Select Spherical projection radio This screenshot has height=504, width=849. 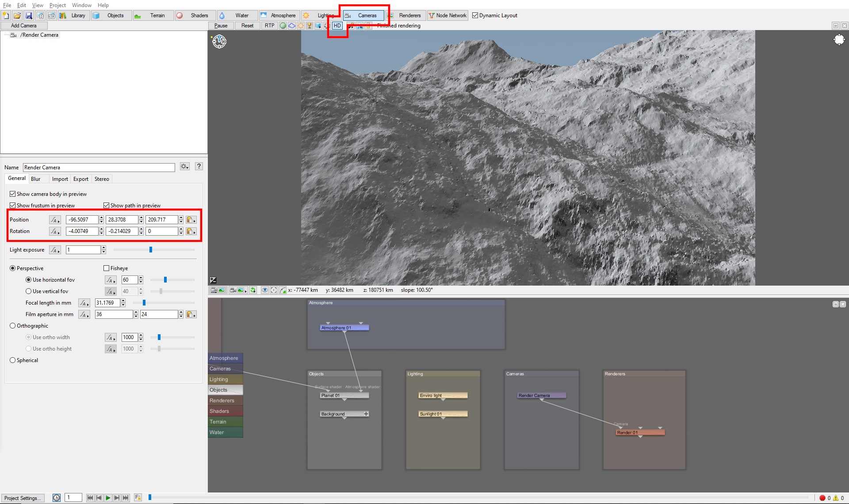pyautogui.click(x=24, y=360)
